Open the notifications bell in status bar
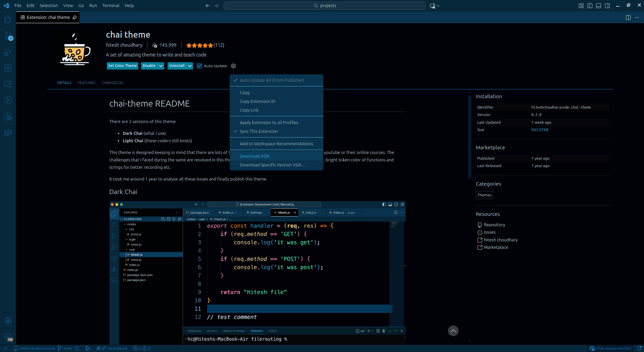The image size is (644, 352). [x=639, y=348]
